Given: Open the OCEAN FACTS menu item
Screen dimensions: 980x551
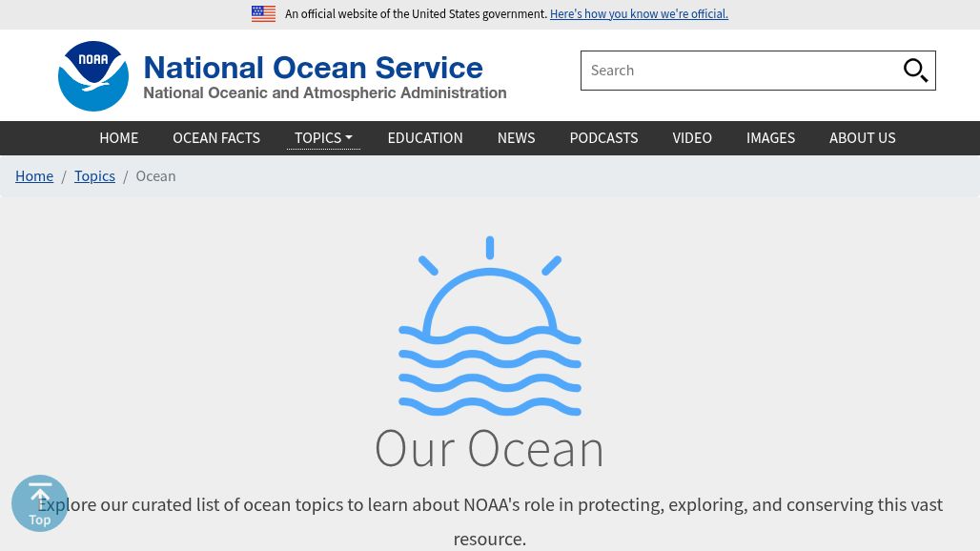Looking at the screenshot, I should 216,137.
